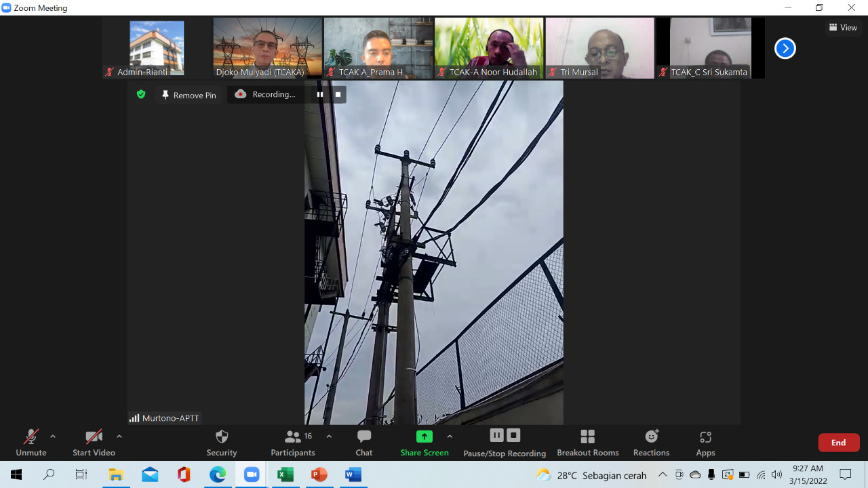Open Task View on the taskbar

point(81,474)
